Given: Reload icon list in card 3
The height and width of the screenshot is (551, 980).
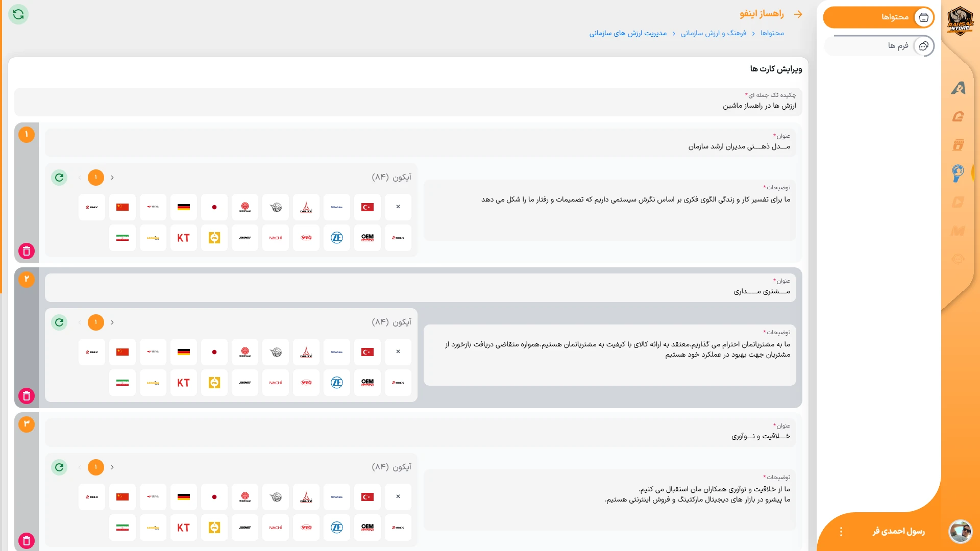Looking at the screenshot, I should point(59,467).
